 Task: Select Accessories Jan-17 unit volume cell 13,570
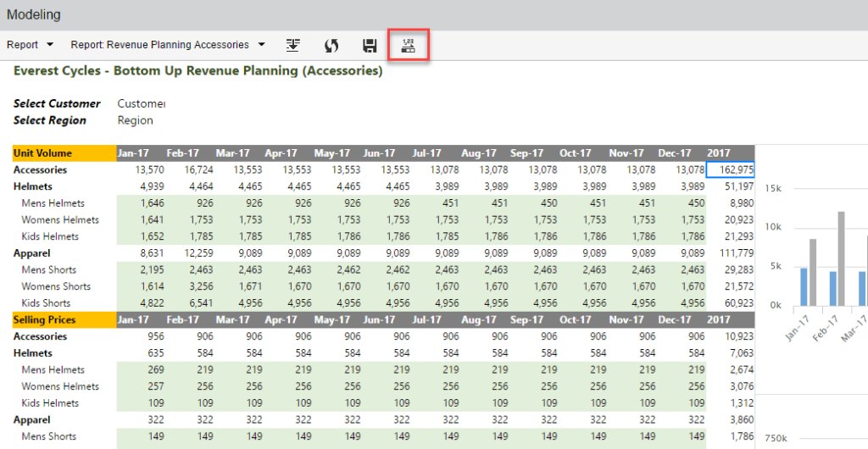142,169
